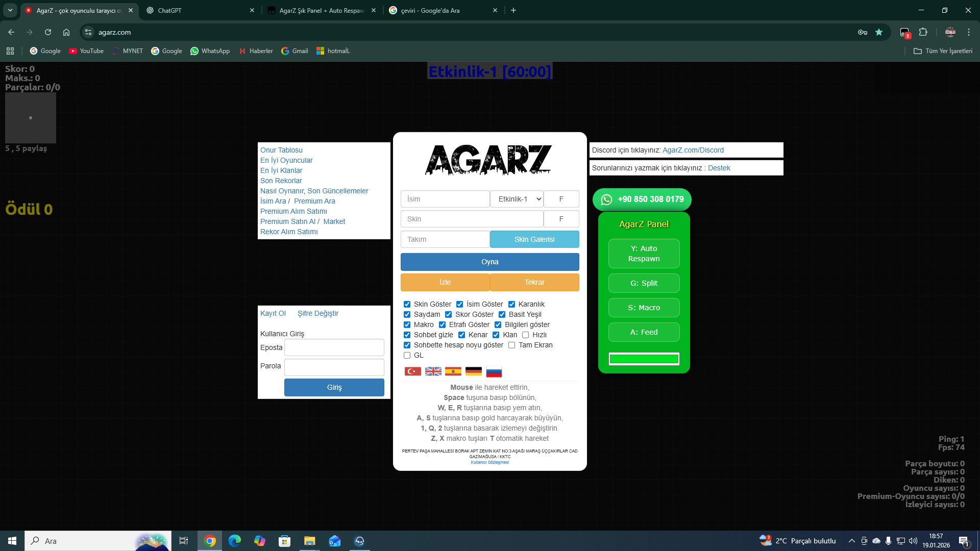This screenshot has width=980, height=551.
Task: Click the green bar in AgarZ Panel
Action: point(644,359)
